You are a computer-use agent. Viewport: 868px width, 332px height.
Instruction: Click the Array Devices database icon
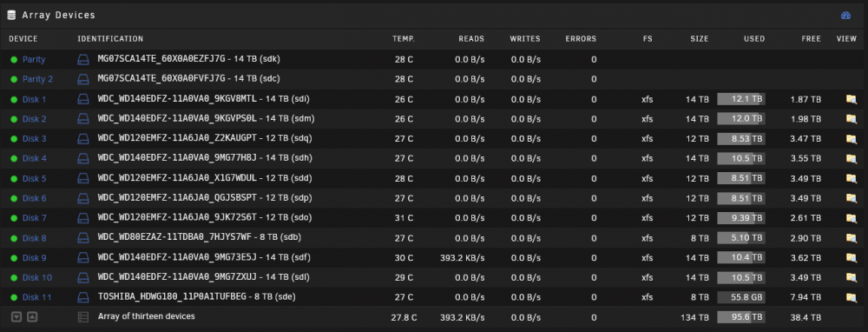click(x=11, y=16)
